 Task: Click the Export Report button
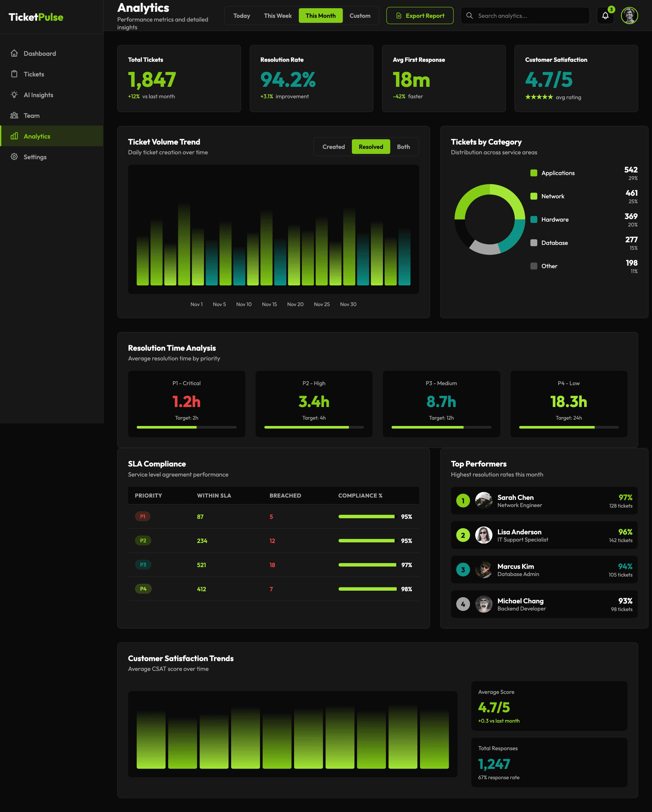420,16
